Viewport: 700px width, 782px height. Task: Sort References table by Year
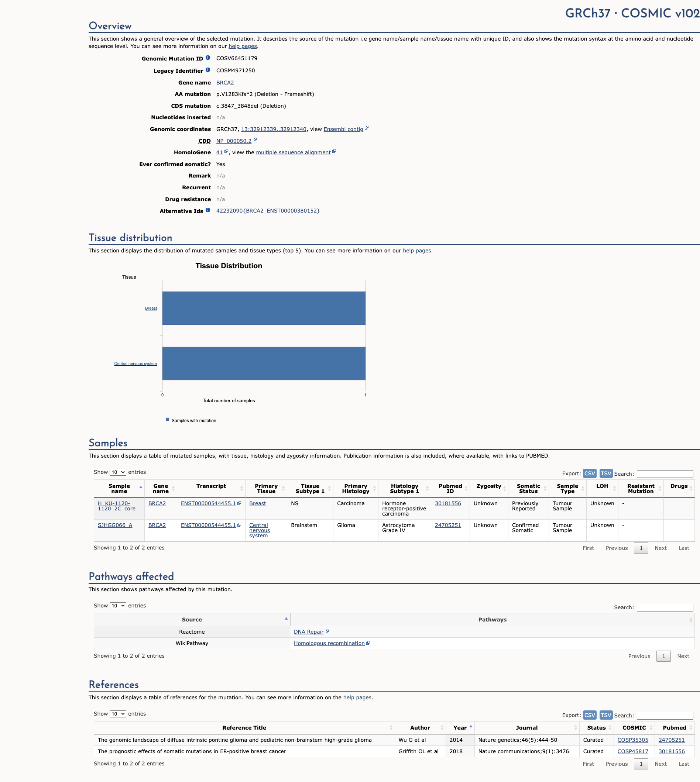(460, 728)
